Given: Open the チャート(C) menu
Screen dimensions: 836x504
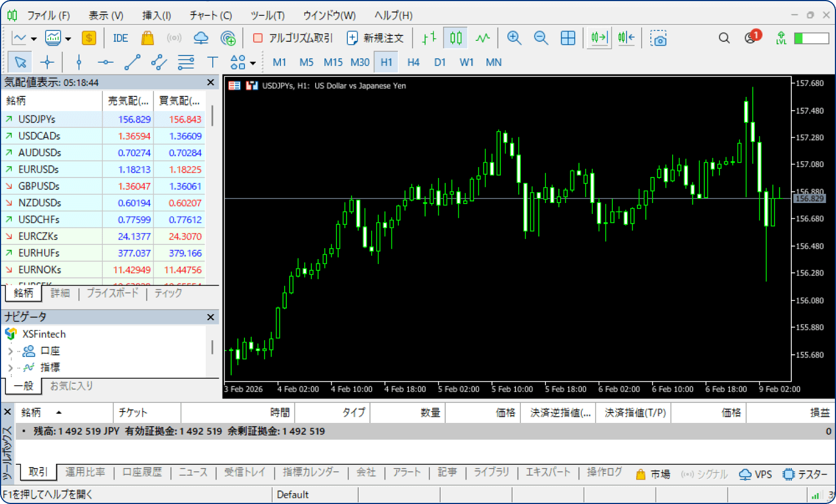Looking at the screenshot, I should tap(211, 15).
